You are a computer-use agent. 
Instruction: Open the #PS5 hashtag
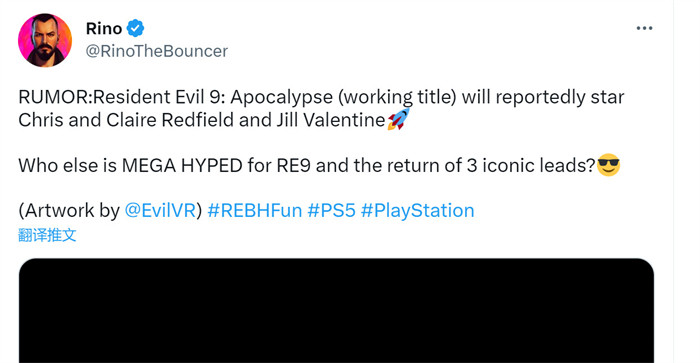332,210
